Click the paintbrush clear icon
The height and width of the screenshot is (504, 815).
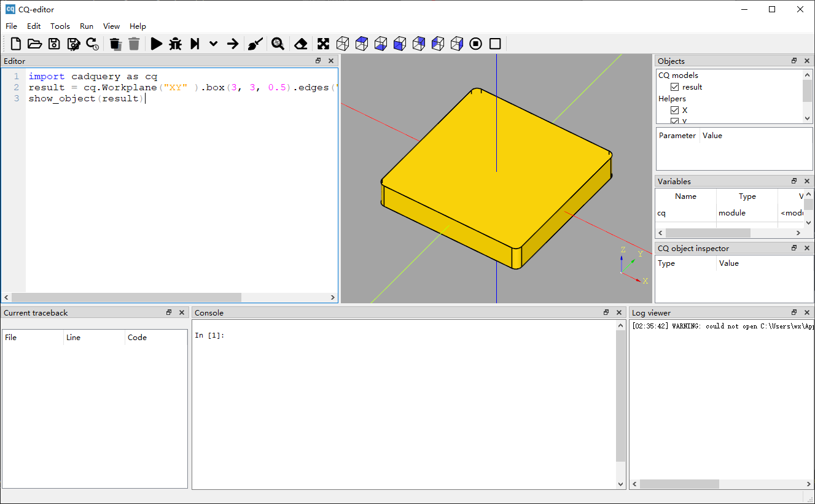click(255, 44)
